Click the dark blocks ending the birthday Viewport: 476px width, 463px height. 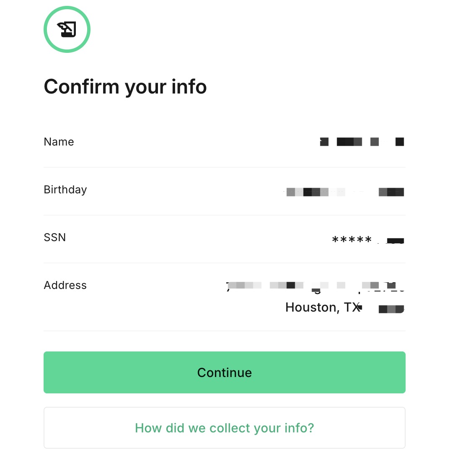click(391, 192)
